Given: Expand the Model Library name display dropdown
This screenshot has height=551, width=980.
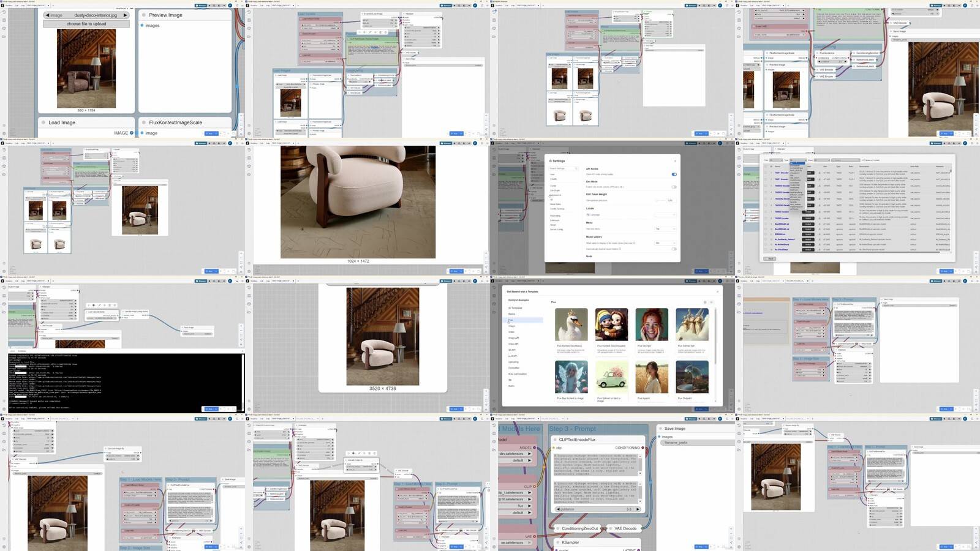Looking at the screenshot, I should click(x=665, y=243).
